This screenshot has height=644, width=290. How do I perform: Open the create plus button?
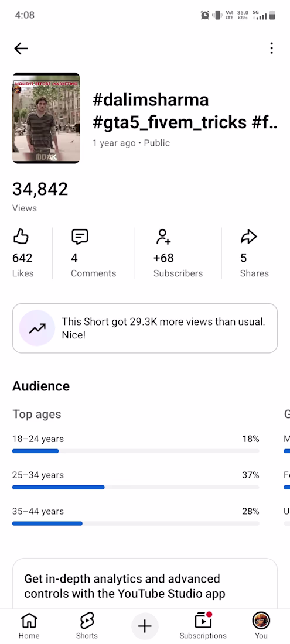pos(145,626)
